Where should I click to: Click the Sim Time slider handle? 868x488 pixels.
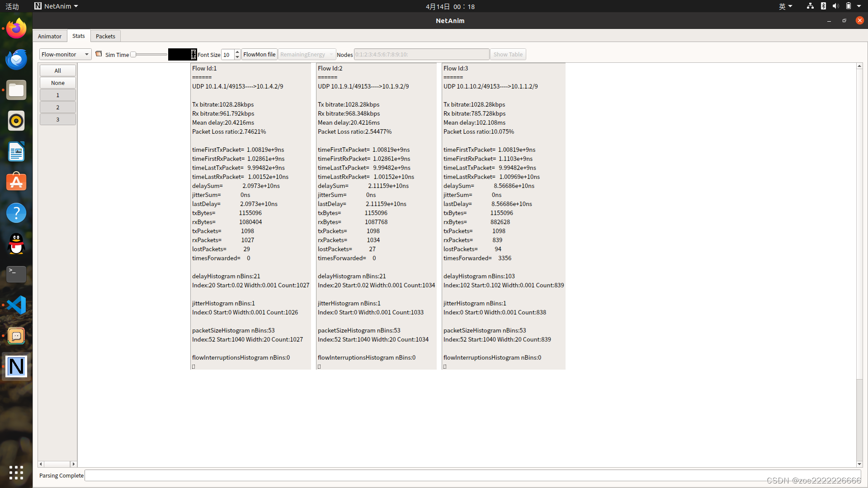tap(133, 54)
